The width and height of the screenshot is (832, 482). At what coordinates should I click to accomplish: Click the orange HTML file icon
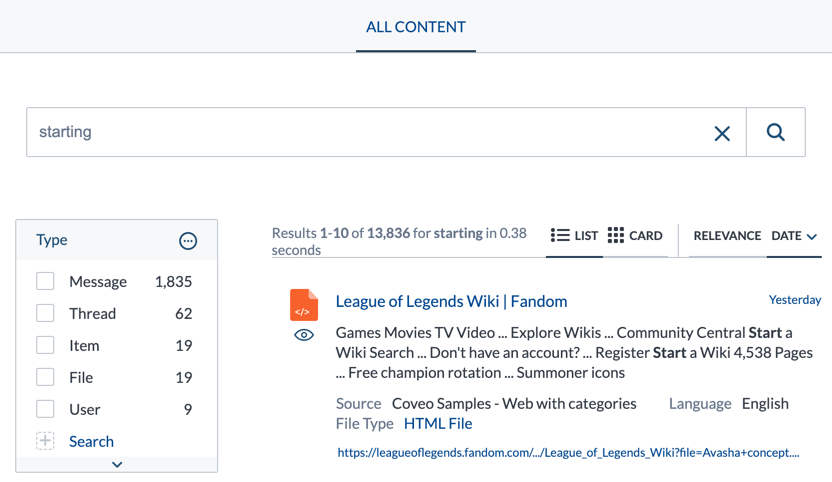click(304, 305)
